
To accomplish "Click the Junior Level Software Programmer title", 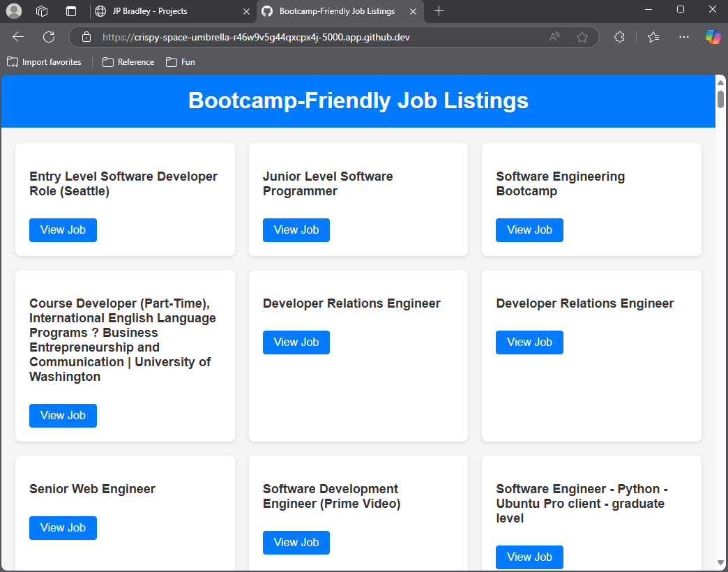I will pos(328,184).
